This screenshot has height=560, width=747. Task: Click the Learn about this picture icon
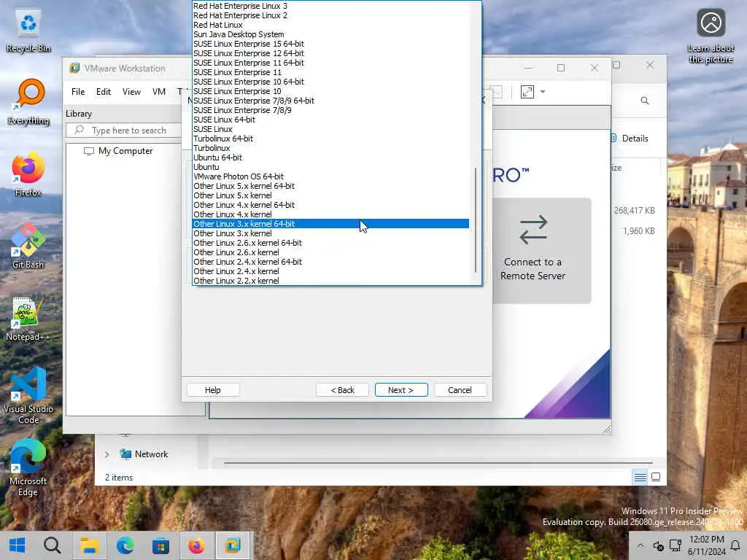(x=711, y=36)
